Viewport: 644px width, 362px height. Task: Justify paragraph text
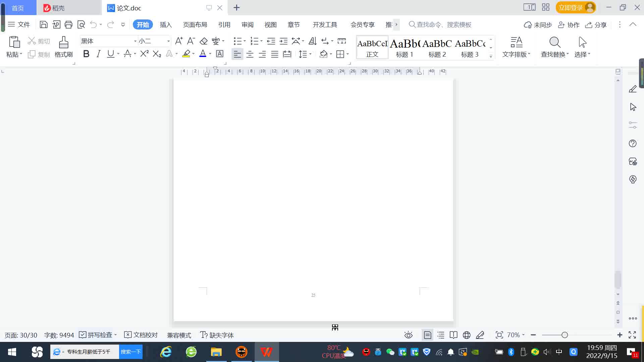tap(275, 54)
